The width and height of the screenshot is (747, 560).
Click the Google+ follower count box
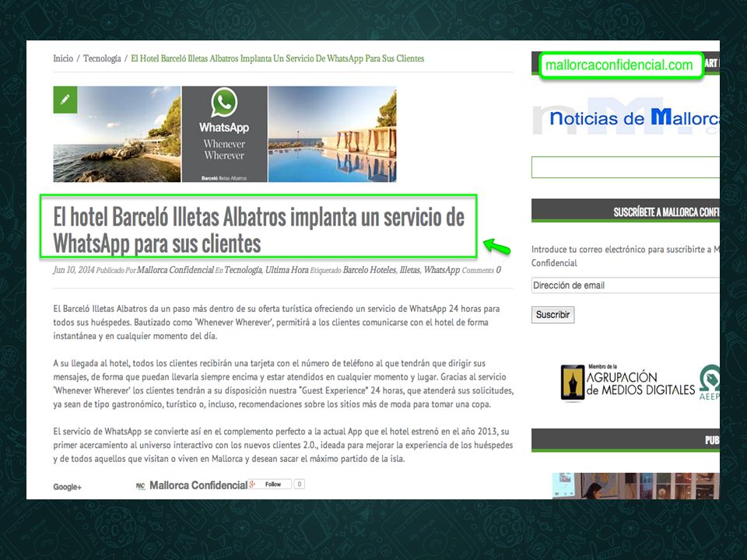(299, 485)
